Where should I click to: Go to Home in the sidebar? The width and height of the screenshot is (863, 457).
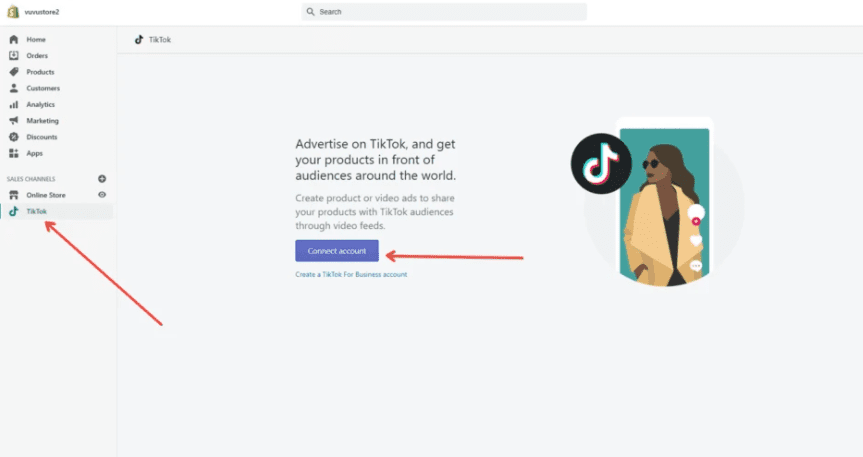36,40
